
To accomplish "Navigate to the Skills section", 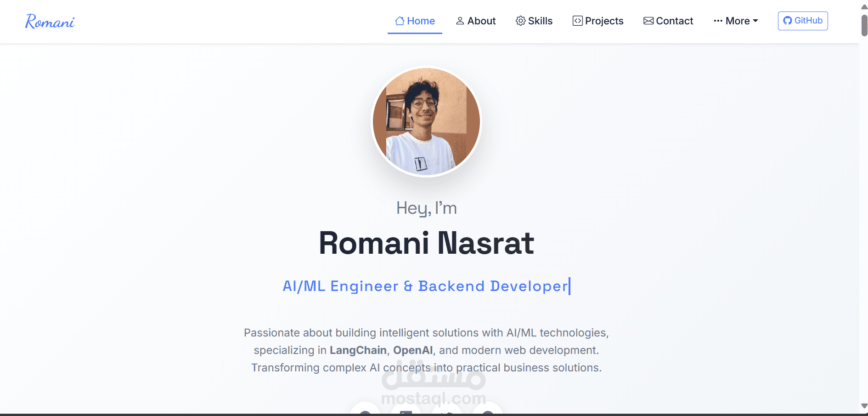I will 534,21.
